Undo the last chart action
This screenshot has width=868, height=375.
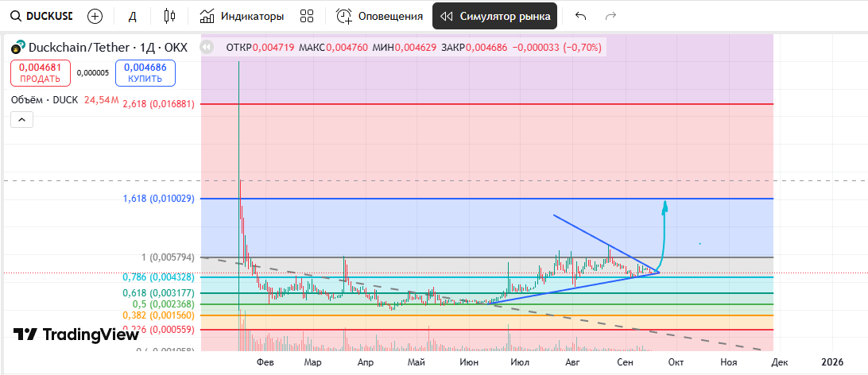point(581,16)
